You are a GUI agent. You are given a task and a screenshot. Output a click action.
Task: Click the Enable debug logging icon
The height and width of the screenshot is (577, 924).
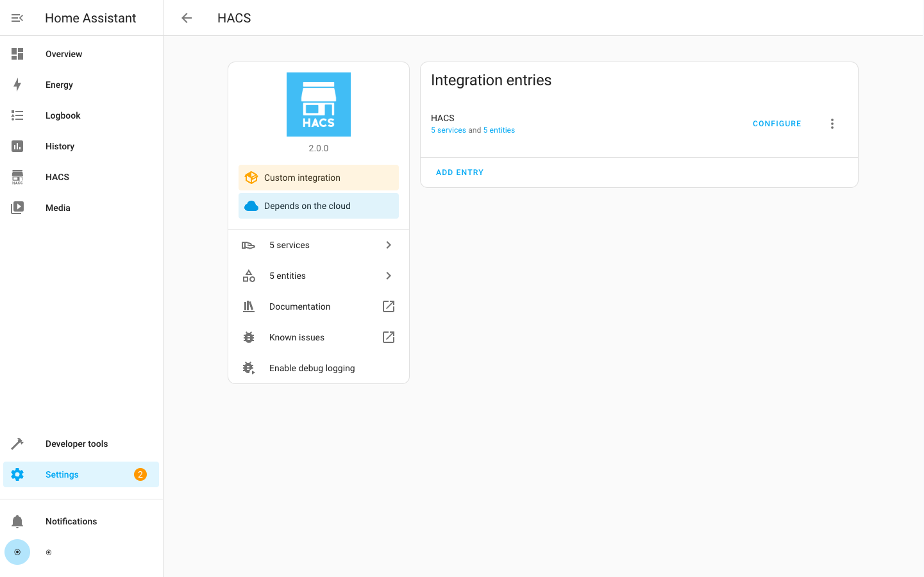tap(249, 367)
